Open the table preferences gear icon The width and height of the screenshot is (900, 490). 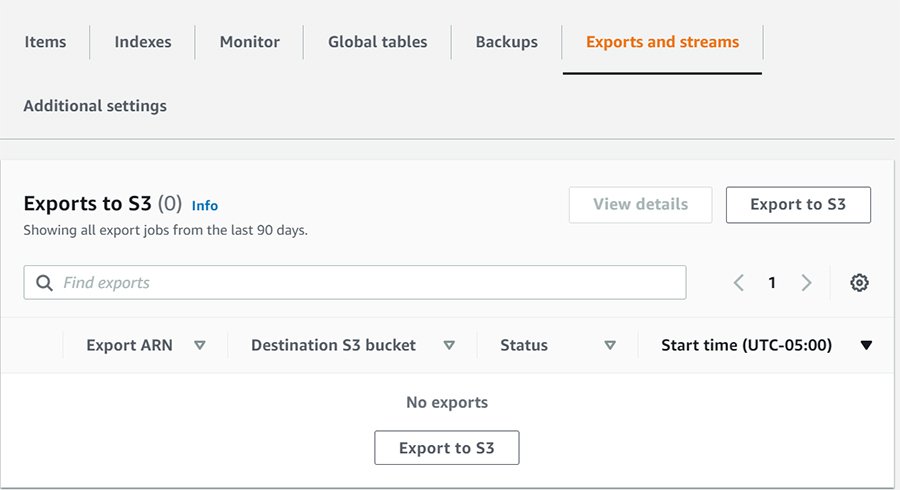[858, 283]
